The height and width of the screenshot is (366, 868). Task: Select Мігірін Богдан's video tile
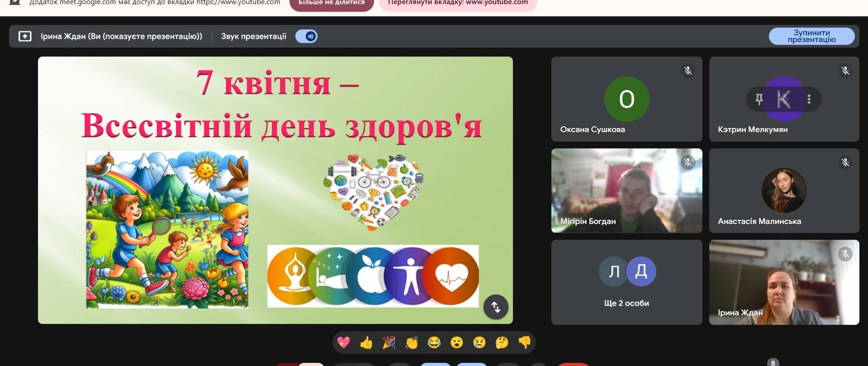(x=626, y=190)
